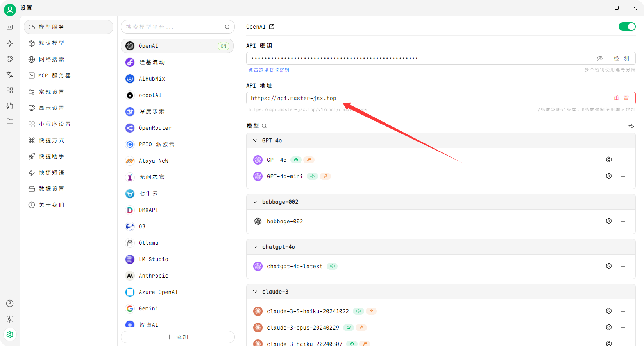Remove claude-3-opus-20240229 with minus icon
Screen dimensions: 644x346
(x=623, y=327)
